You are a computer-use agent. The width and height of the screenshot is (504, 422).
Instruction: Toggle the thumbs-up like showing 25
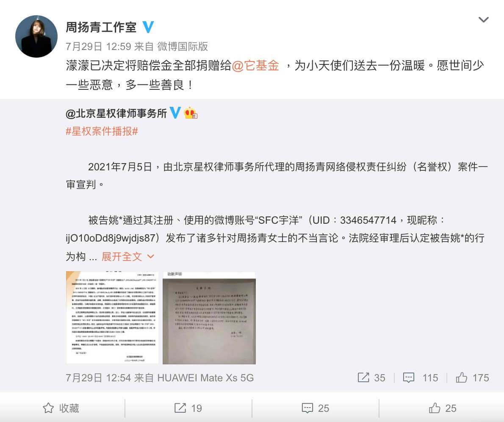(x=442, y=408)
